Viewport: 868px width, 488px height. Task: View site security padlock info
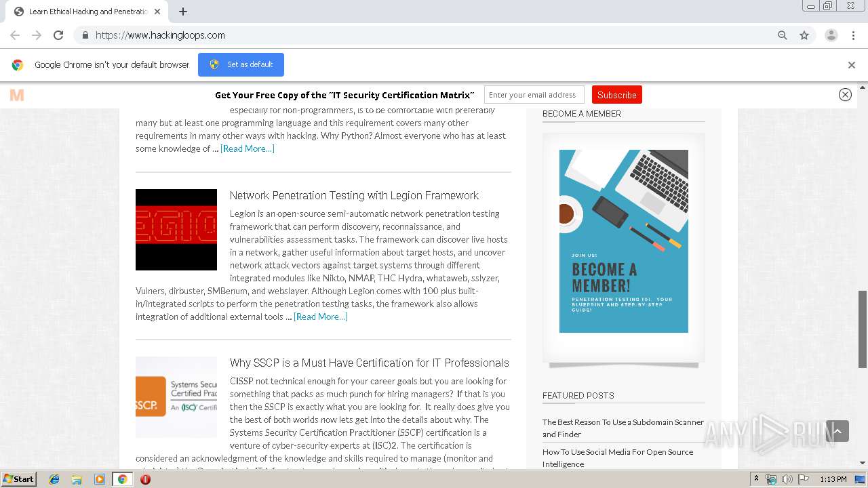[x=85, y=35]
